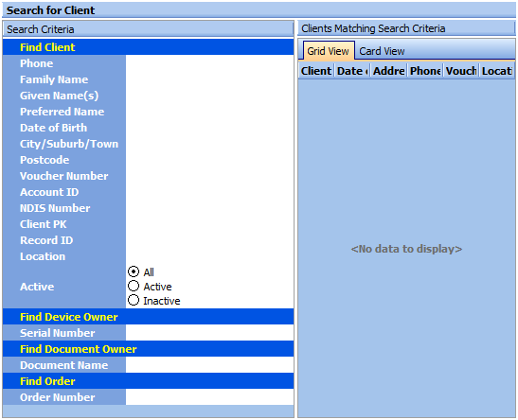Viewport: 518px width, 420px height.
Task: Click the NDIS Number label
Action: (55, 208)
